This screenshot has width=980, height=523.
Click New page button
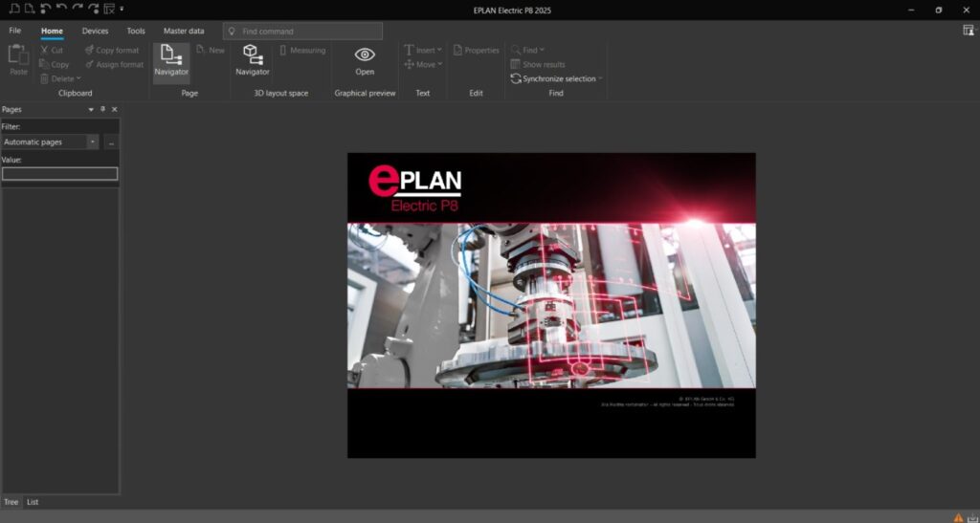click(211, 50)
